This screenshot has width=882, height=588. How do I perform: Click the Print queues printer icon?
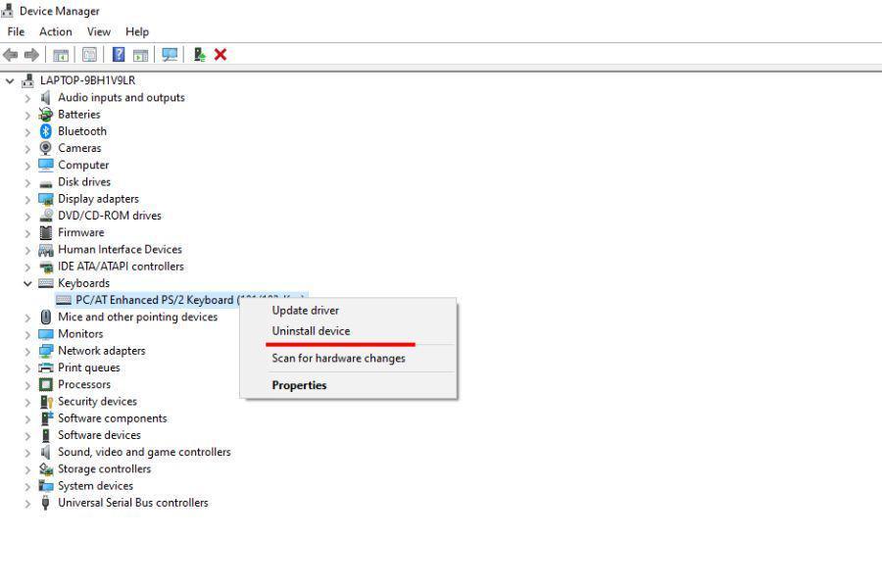[x=45, y=367]
